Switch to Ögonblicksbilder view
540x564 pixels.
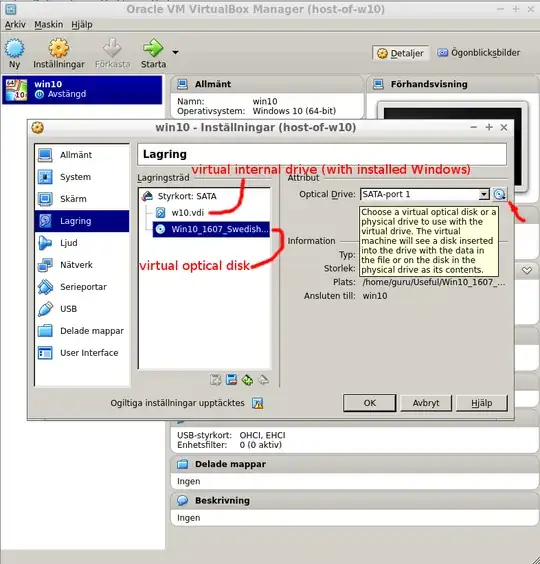[478, 53]
